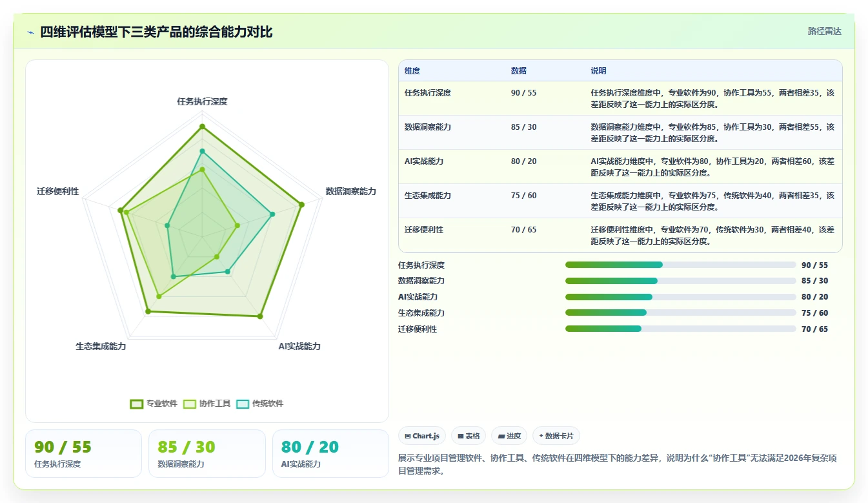Click the AI实战能力 axis label on the radar
This screenshot has height=503, width=868.
pyautogui.click(x=299, y=346)
